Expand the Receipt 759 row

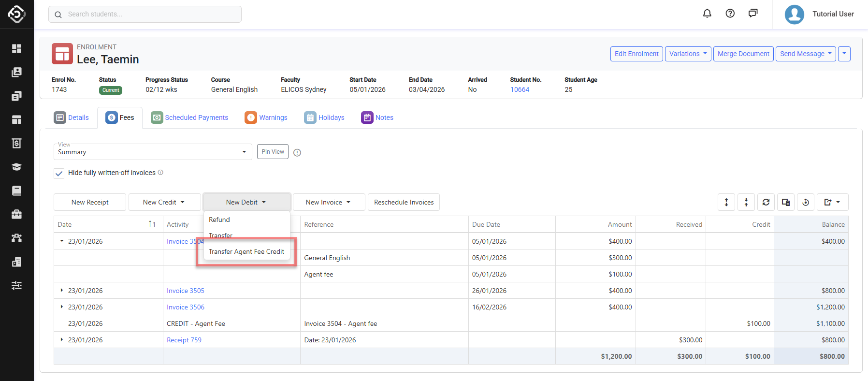(x=62, y=340)
